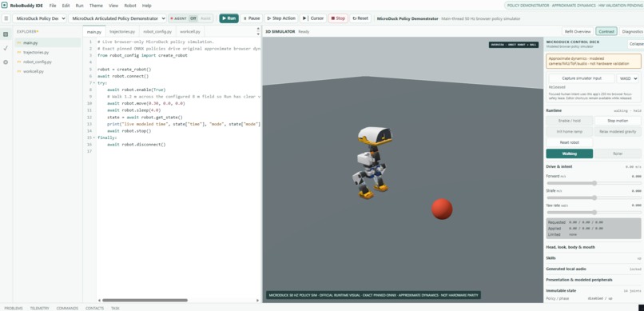
Task: Open the gear settings icon in activity bar
Action: click(x=6, y=62)
